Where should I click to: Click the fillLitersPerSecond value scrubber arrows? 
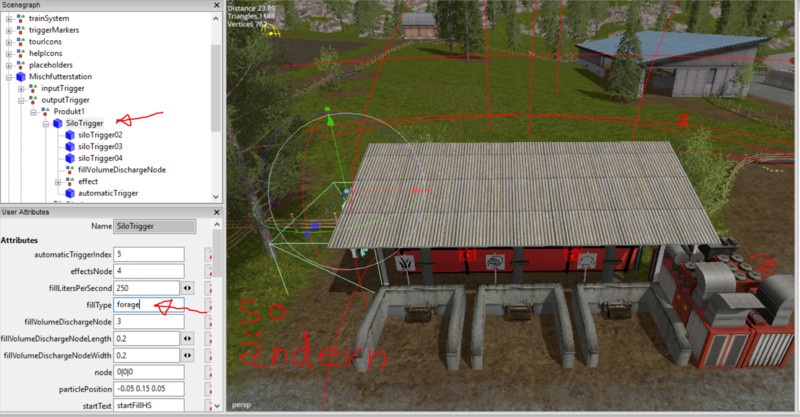[189, 288]
